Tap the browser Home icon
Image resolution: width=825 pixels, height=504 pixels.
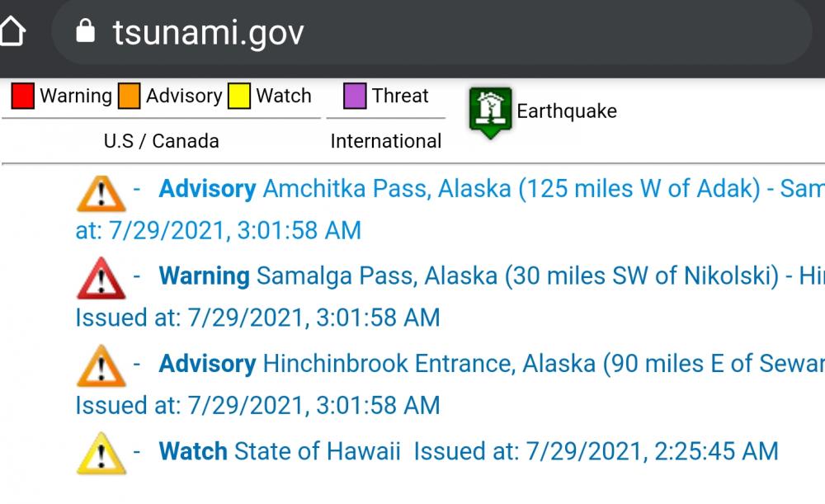13,31
